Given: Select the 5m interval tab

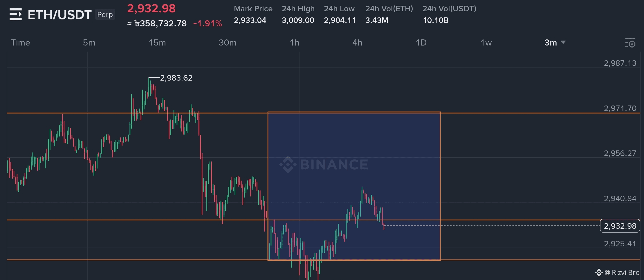Looking at the screenshot, I should click(x=89, y=43).
